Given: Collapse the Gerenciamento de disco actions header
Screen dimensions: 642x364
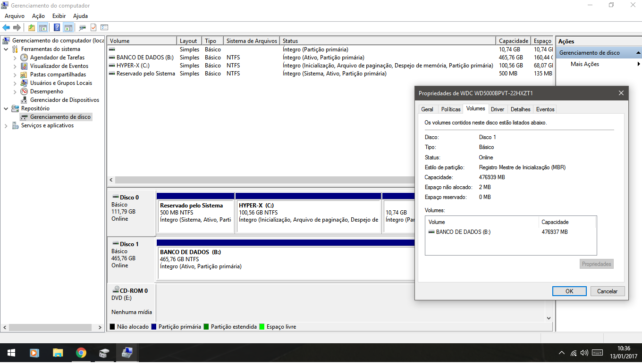Looking at the screenshot, I should 638,53.
